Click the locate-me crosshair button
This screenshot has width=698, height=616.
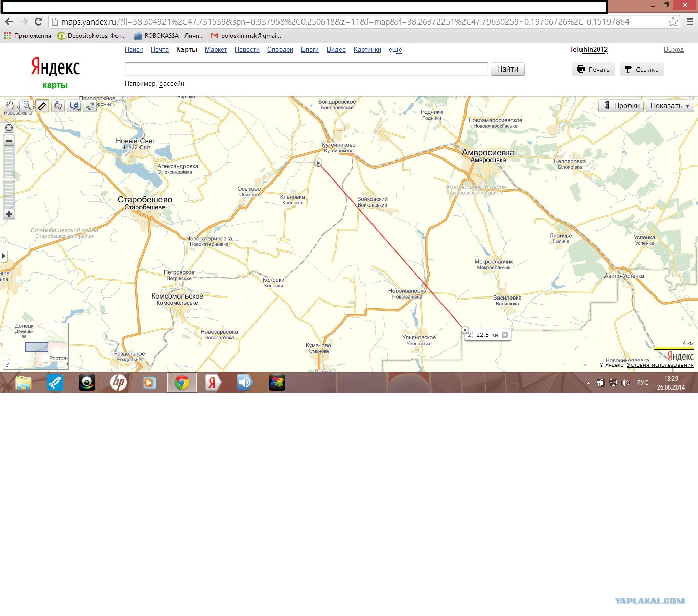click(9, 128)
